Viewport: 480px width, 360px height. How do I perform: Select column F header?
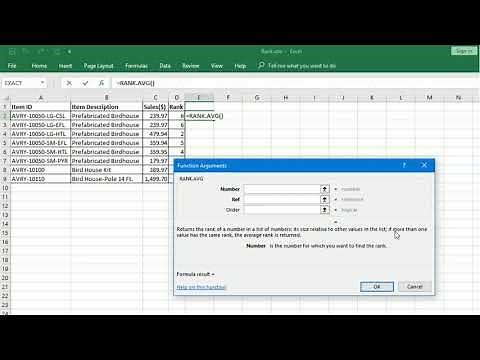(228, 97)
